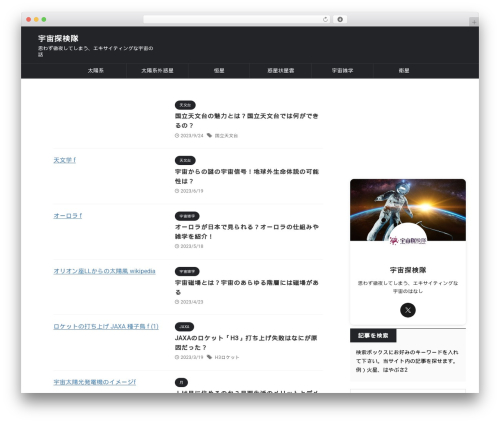Screen dimensions: 500x423
Task: Click the browser address bar
Action: click(x=237, y=20)
